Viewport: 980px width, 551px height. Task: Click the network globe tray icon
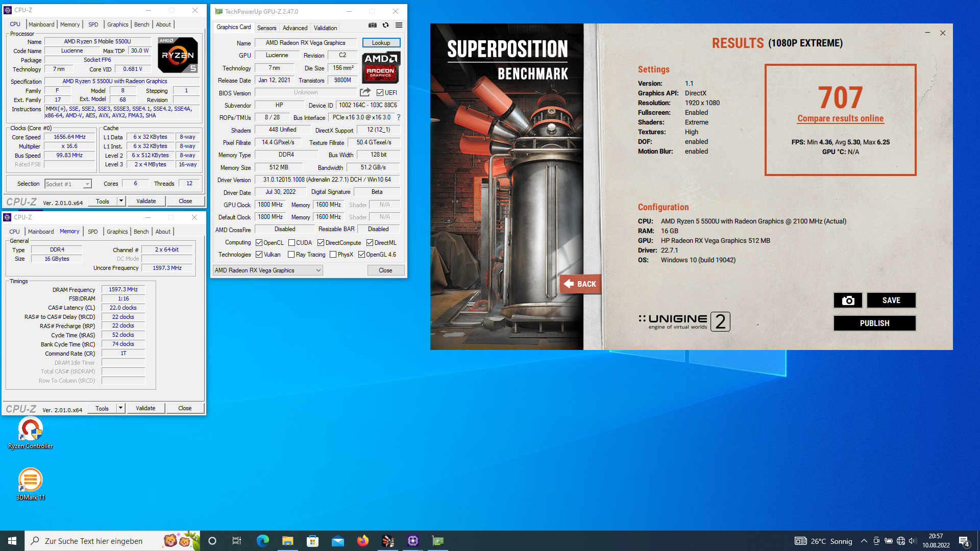point(900,541)
